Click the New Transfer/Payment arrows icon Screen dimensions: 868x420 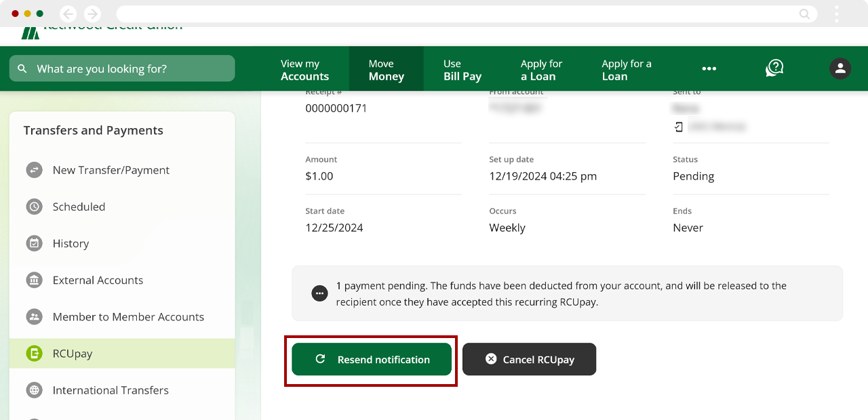[34, 170]
